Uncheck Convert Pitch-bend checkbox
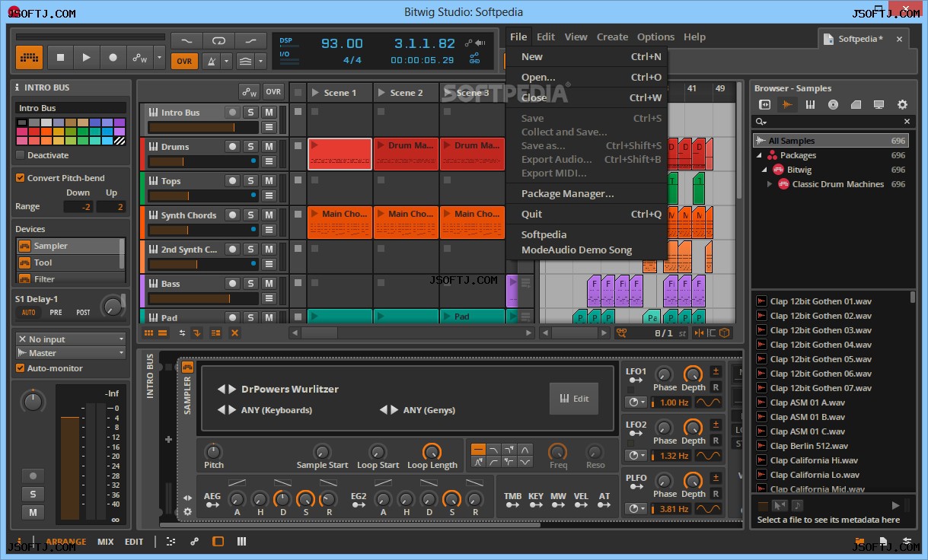 (x=21, y=177)
